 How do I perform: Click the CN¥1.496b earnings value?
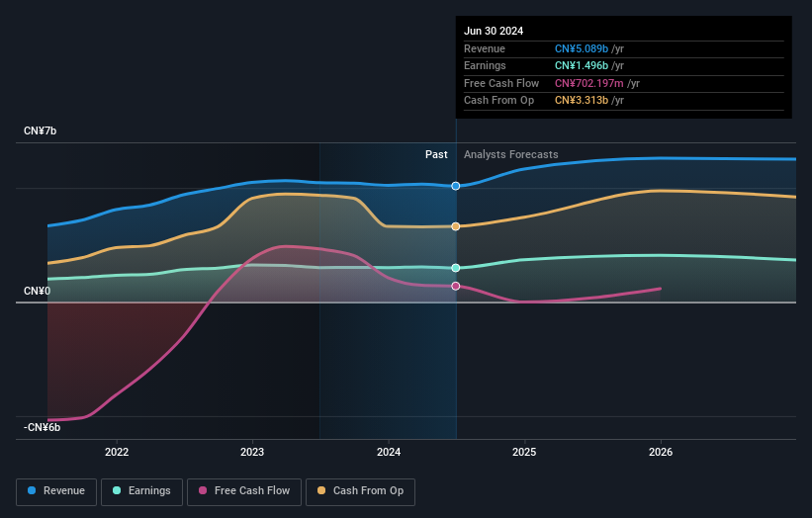point(582,65)
